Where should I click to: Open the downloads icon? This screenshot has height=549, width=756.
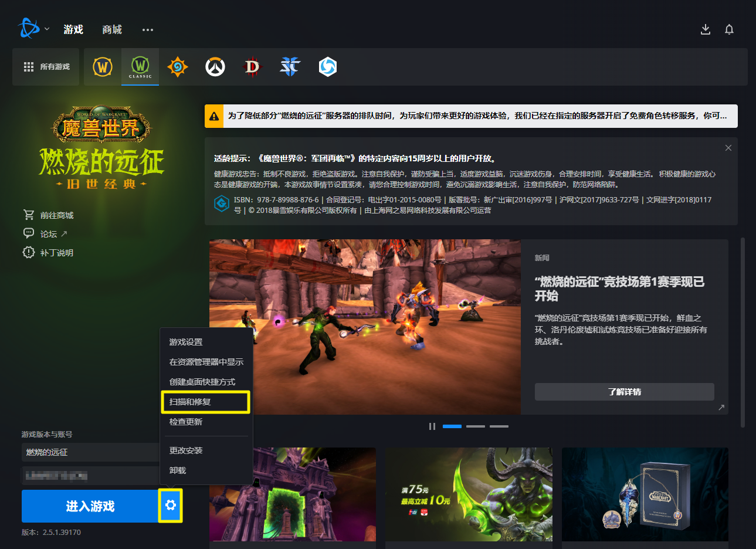(x=706, y=29)
